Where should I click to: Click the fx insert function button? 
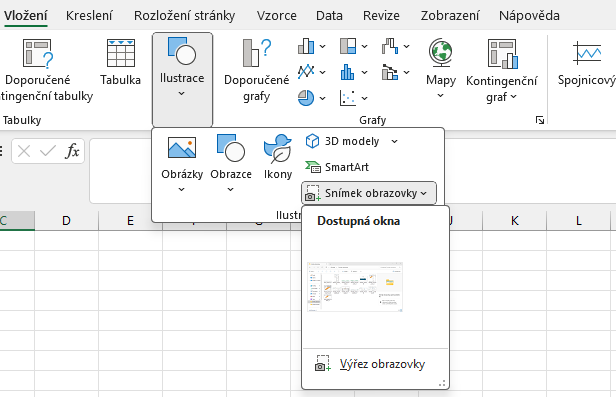click(72, 151)
